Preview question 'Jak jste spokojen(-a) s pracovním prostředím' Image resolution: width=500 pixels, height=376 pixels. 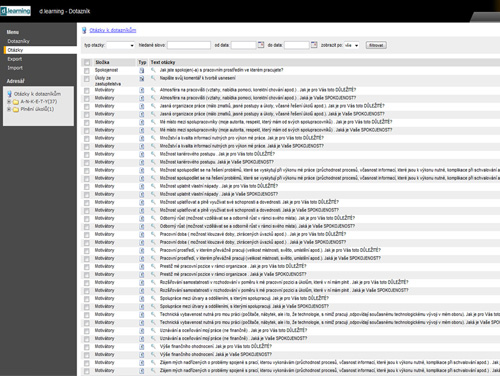click(153, 70)
